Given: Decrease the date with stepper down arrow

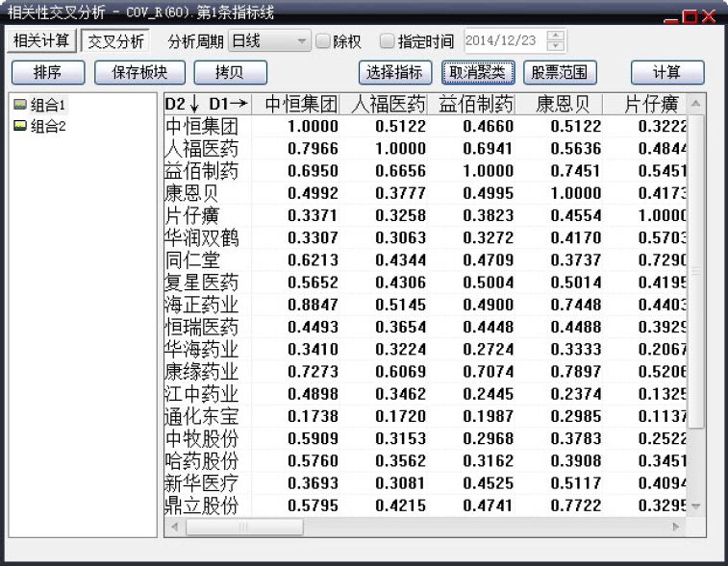Looking at the screenshot, I should [556, 46].
